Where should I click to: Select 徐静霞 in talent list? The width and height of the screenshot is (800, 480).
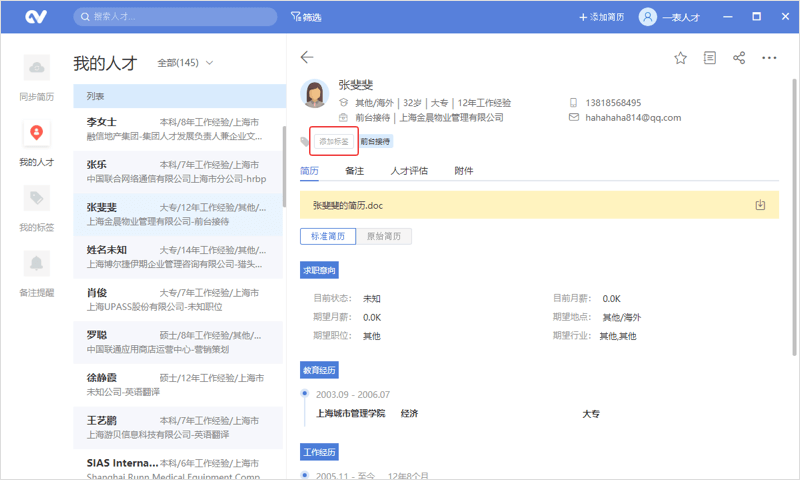pos(178,385)
